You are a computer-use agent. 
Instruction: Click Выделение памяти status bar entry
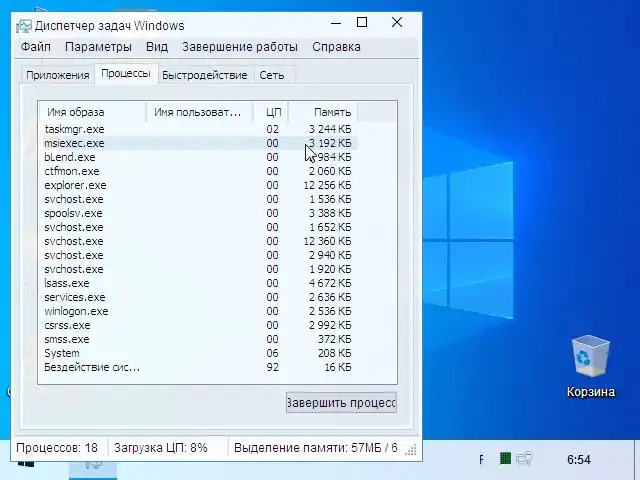pos(316,448)
